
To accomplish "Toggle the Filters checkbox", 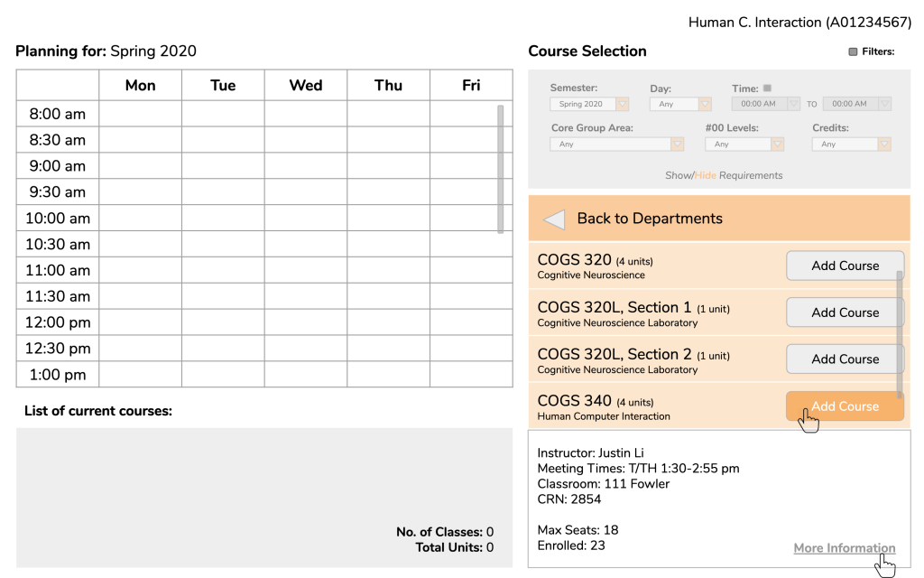I will click(853, 51).
